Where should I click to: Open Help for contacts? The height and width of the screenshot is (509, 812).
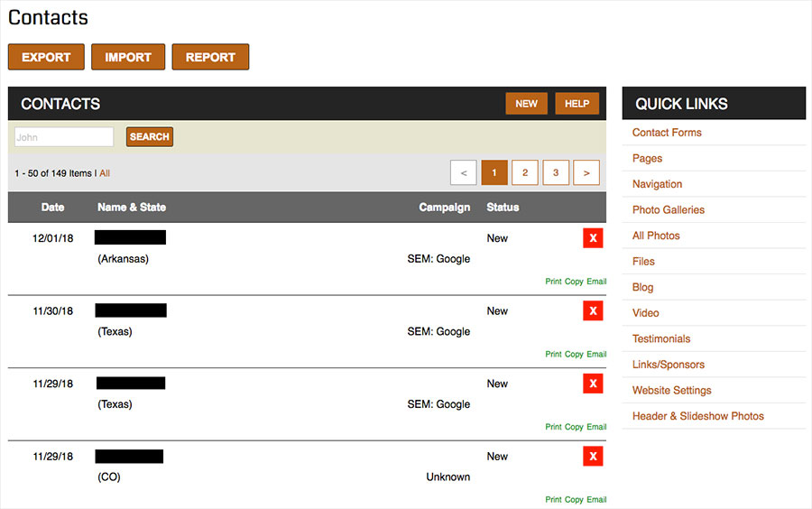577,104
